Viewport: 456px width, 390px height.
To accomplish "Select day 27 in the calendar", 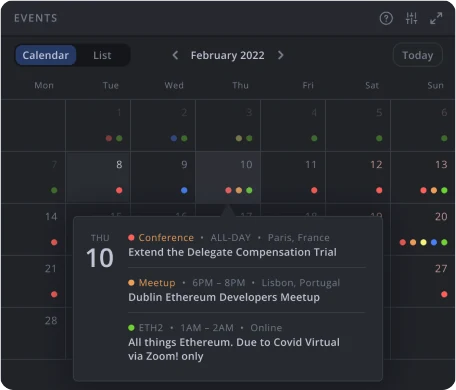I will pyautogui.click(x=423, y=281).
